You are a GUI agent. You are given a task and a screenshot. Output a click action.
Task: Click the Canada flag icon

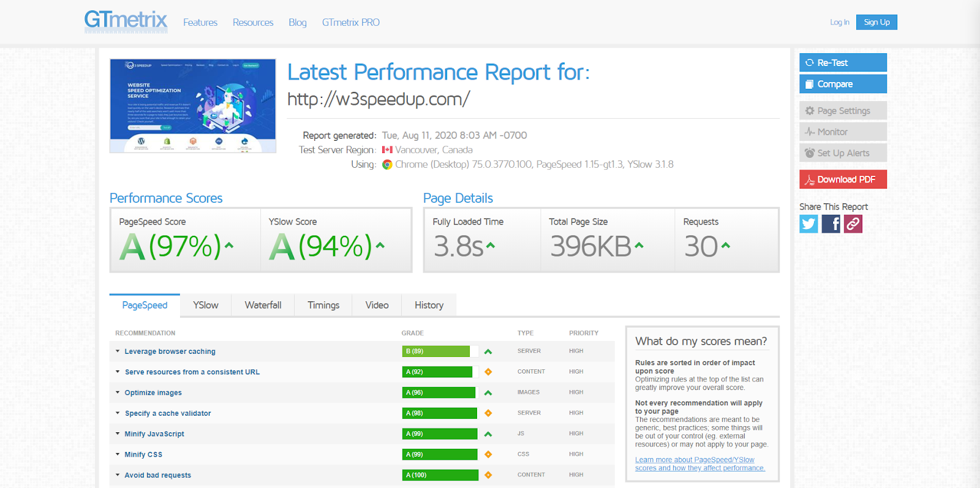click(387, 150)
